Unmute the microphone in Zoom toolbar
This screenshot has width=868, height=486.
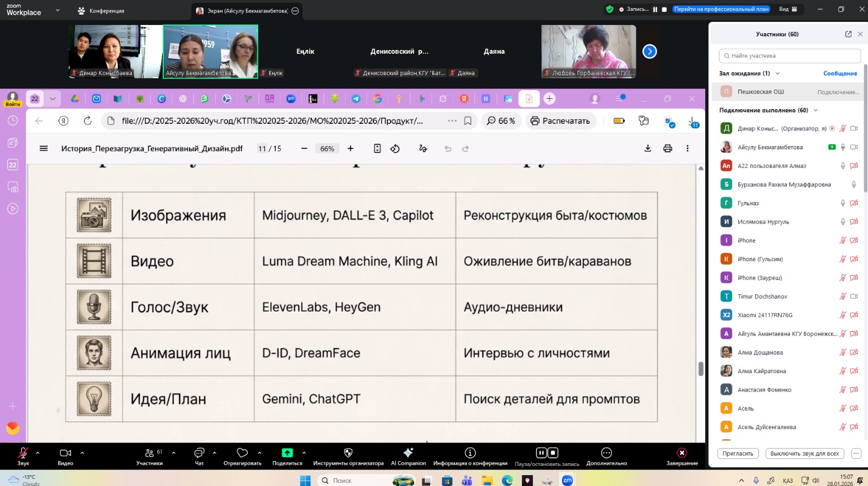click(x=23, y=453)
